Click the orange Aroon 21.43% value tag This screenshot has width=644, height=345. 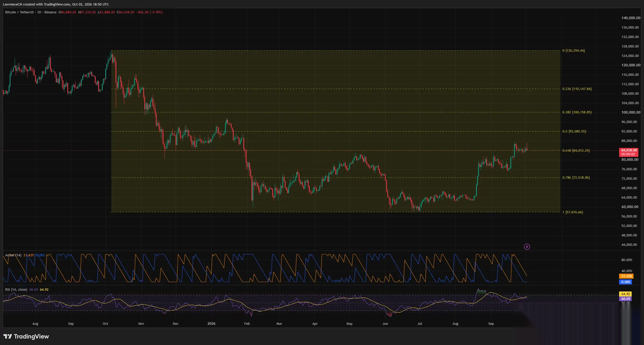pos(626,276)
